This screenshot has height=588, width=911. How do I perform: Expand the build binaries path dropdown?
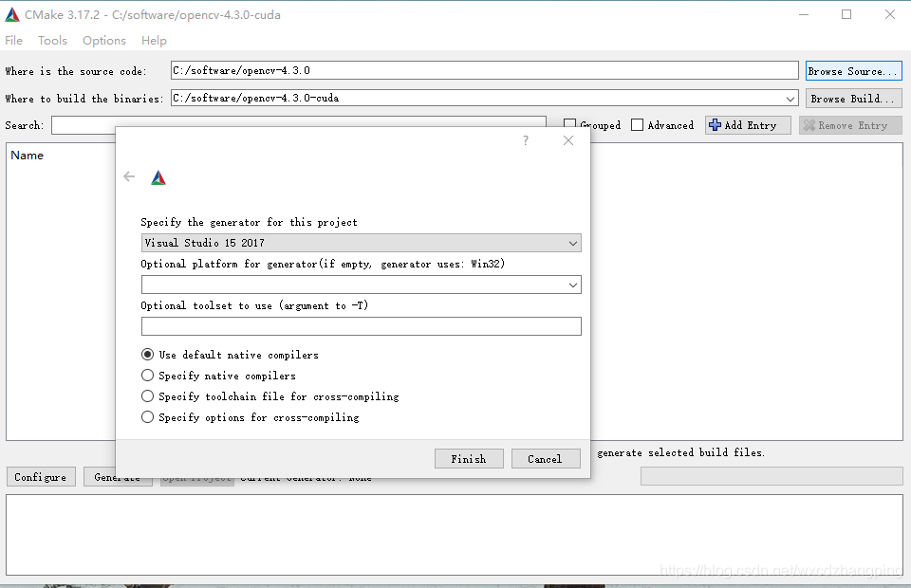coord(790,99)
